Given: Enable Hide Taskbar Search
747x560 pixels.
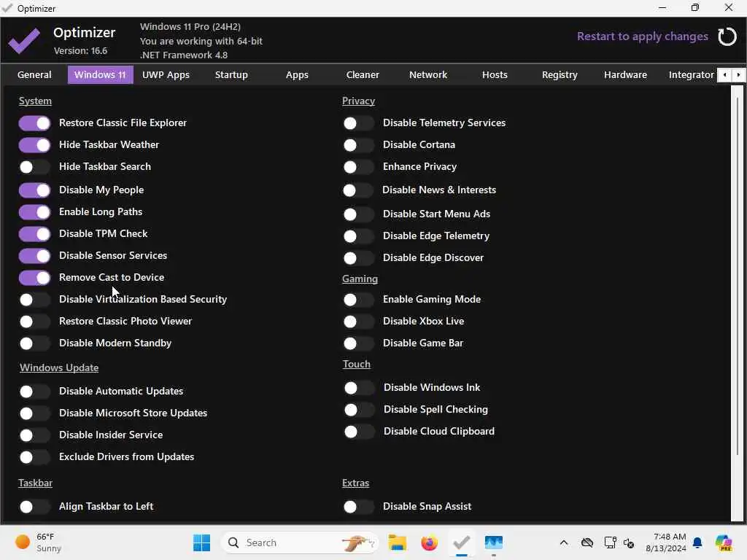Looking at the screenshot, I should pos(34,167).
